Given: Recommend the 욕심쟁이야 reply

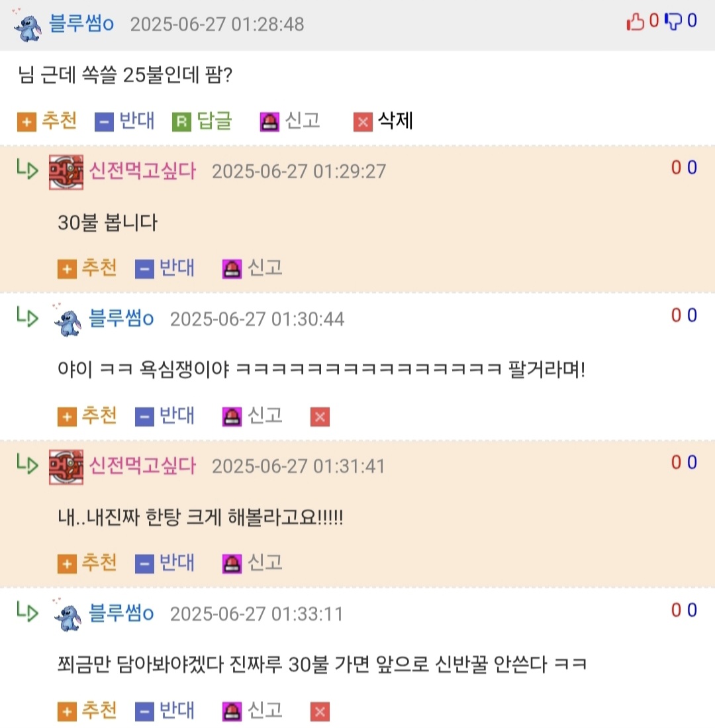Looking at the screenshot, I should [x=87, y=416].
